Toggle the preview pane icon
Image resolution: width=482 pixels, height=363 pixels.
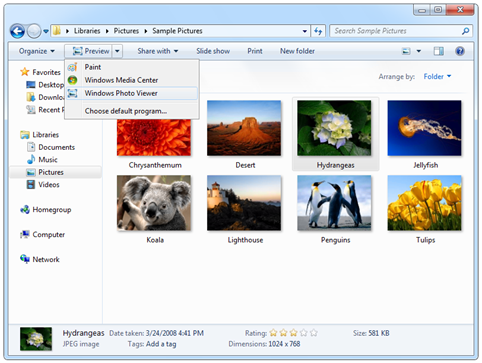(x=438, y=51)
